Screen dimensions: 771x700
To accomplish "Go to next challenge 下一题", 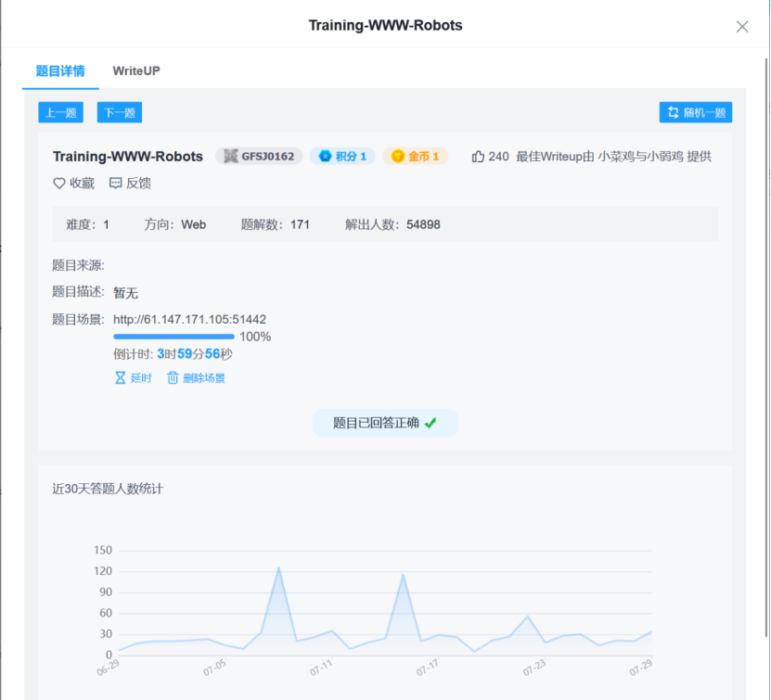I will (120, 112).
